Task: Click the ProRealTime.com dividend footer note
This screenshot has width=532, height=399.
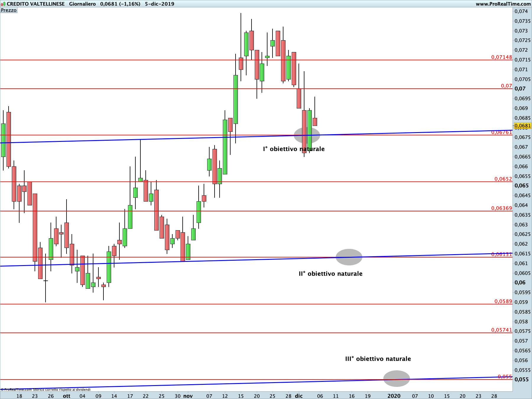Action: pyautogui.click(x=46, y=390)
